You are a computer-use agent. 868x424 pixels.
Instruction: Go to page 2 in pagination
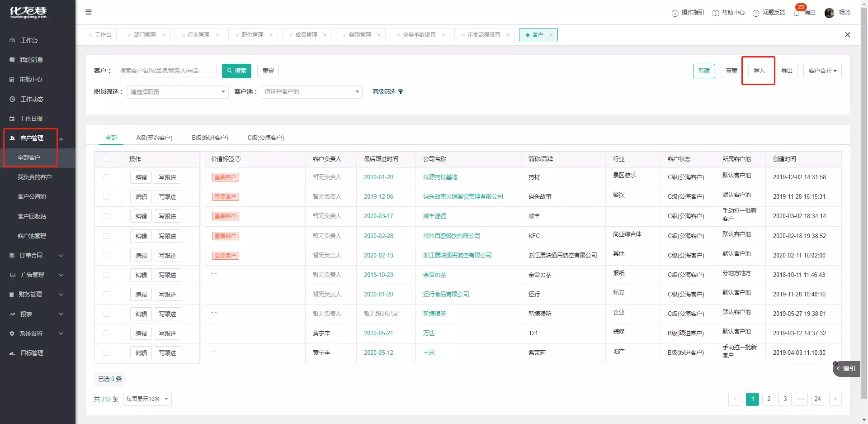(x=769, y=399)
